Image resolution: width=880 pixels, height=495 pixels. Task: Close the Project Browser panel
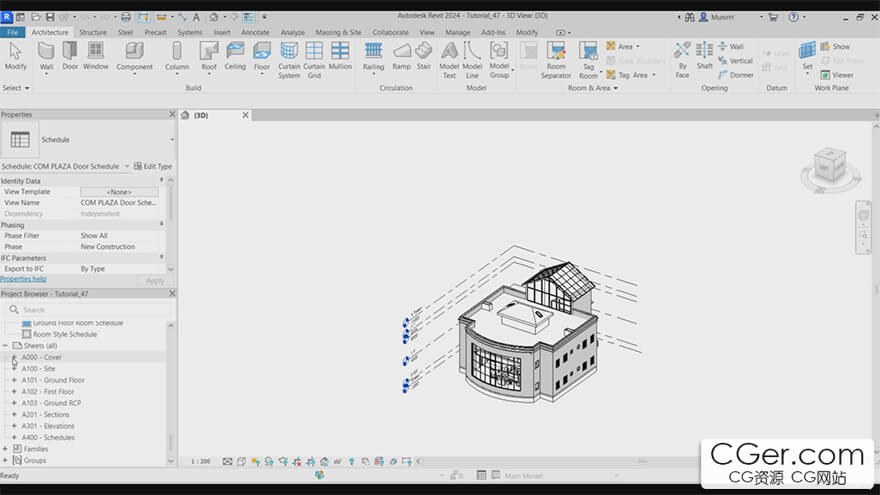point(172,294)
